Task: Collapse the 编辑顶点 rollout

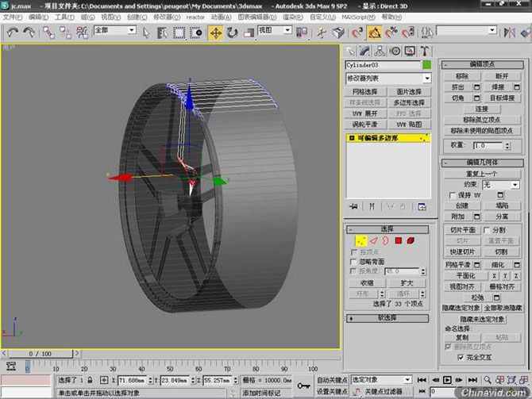Action: (482, 64)
